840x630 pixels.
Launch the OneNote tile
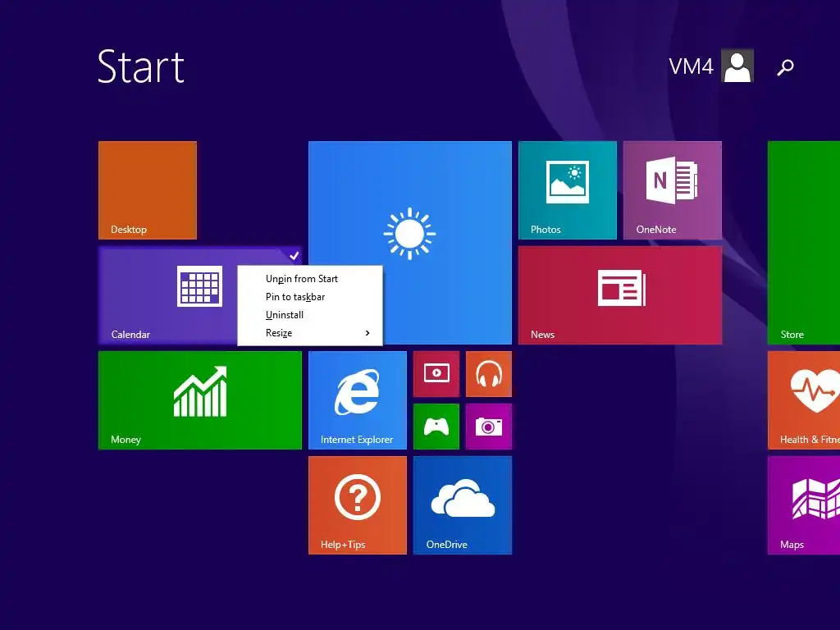[673, 190]
